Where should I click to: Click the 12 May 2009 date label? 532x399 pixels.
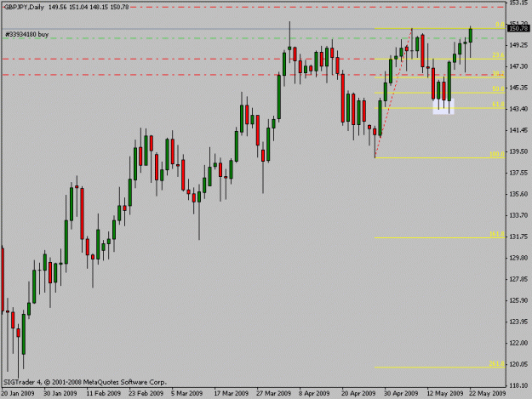(x=445, y=394)
